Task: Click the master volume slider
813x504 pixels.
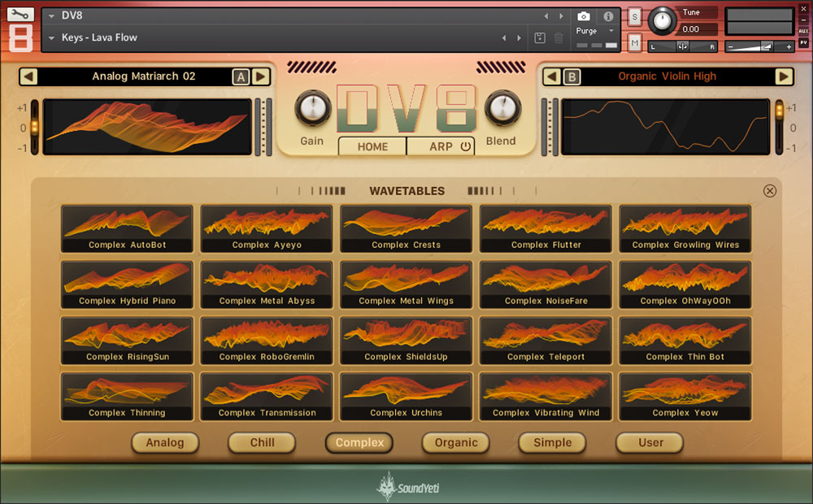Action: point(759,46)
